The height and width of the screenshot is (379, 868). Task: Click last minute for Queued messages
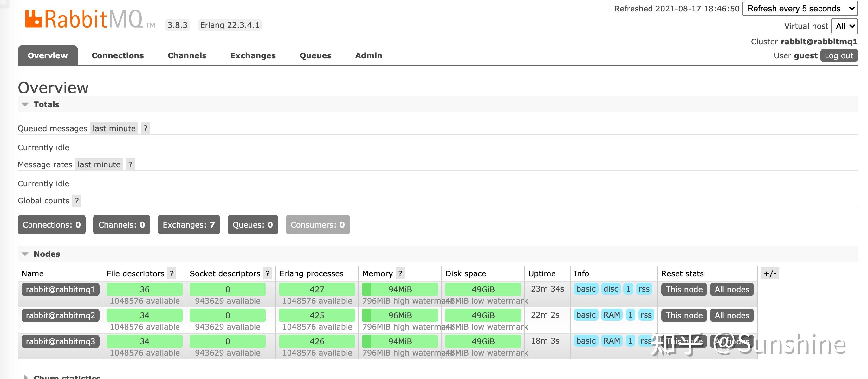[x=113, y=128]
